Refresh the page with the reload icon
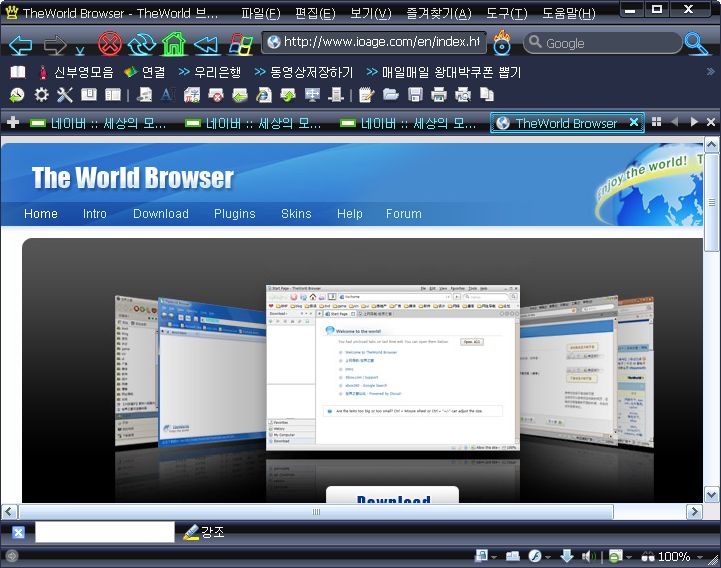721x568 pixels. (x=142, y=44)
